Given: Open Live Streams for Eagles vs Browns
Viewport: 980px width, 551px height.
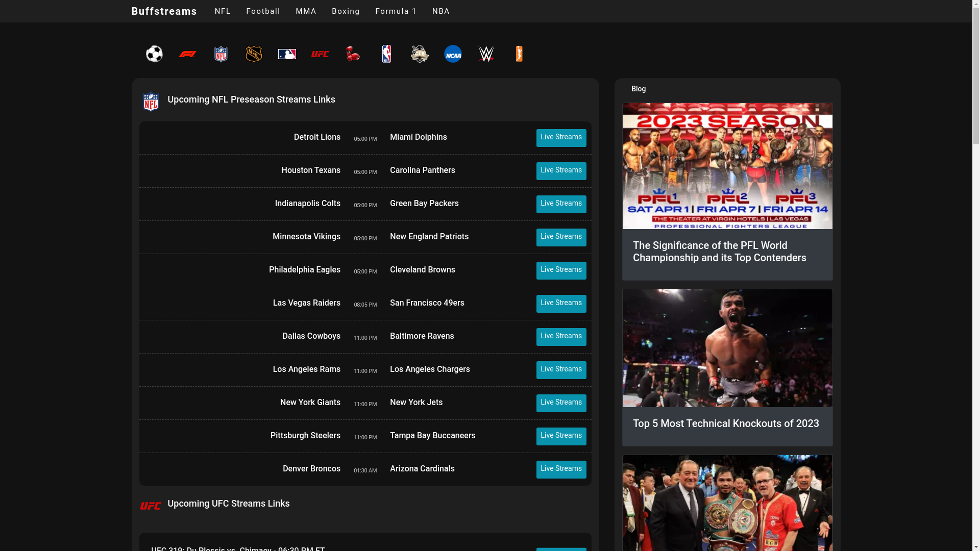Looking at the screenshot, I should pyautogui.click(x=561, y=270).
